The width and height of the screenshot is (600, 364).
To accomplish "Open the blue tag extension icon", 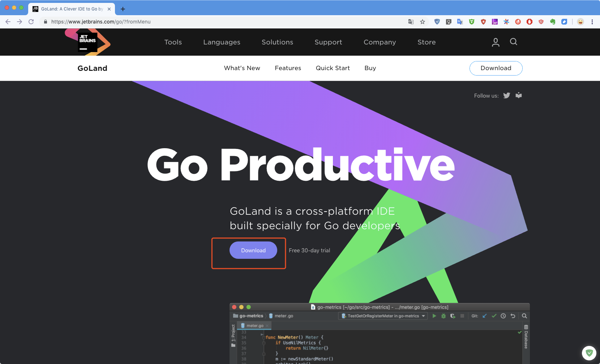I will point(564,22).
